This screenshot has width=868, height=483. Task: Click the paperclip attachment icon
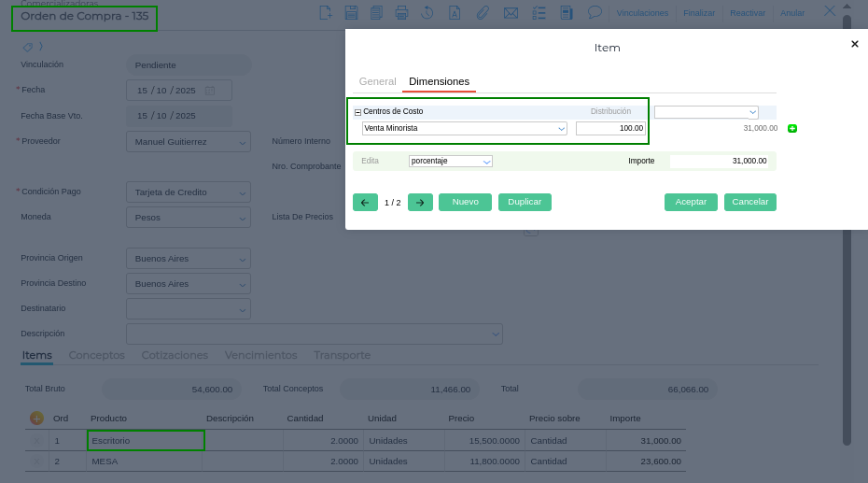pyautogui.click(x=483, y=13)
